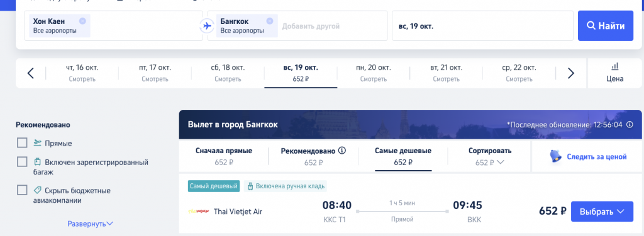The width and height of the screenshot is (644, 236).
Task: Select пн, 20 окт. date tab
Action: [373, 73]
